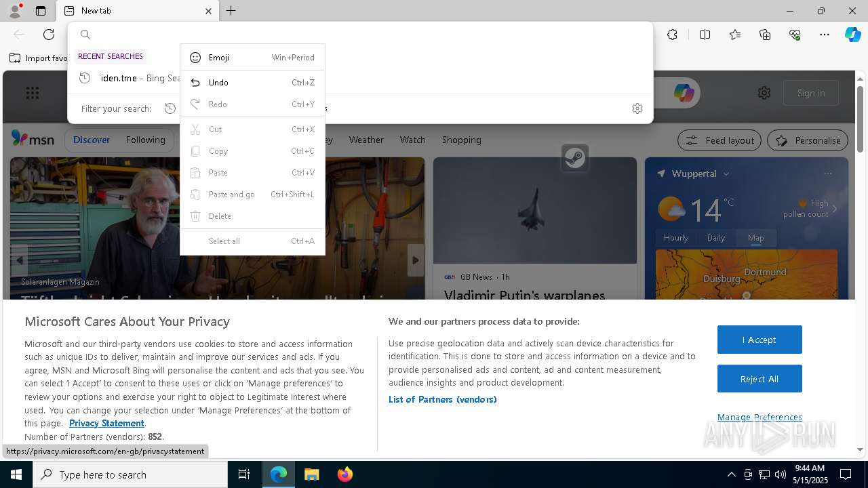Screen dimensions: 868x488
Task: Go to next carousel story arrow
Action: 416,260
